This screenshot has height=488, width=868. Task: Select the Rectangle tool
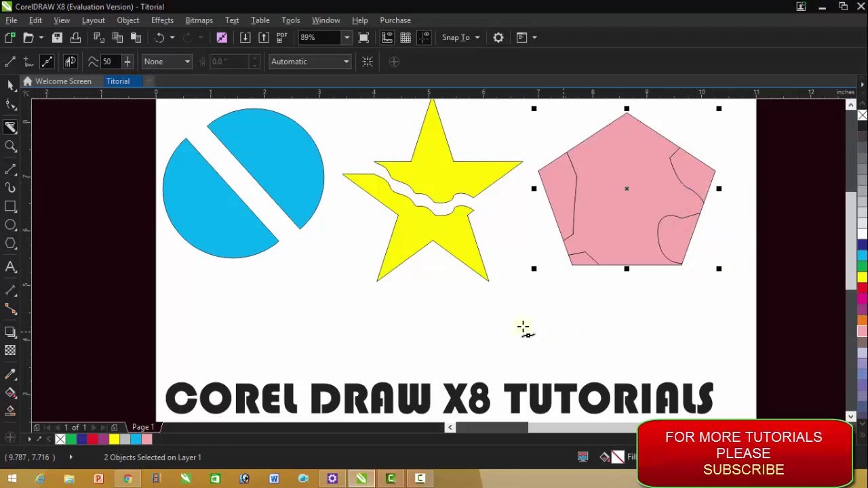[10, 207]
